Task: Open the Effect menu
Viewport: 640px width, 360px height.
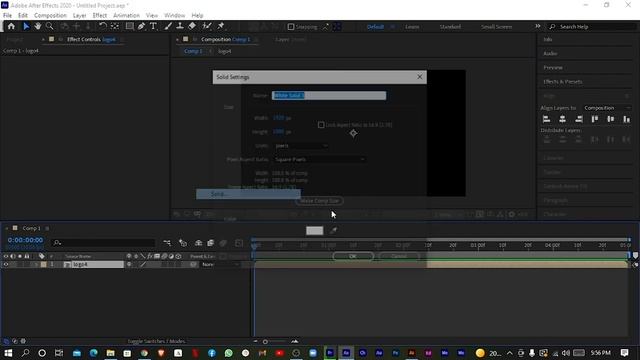Action: pyautogui.click(x=100, y=15)
